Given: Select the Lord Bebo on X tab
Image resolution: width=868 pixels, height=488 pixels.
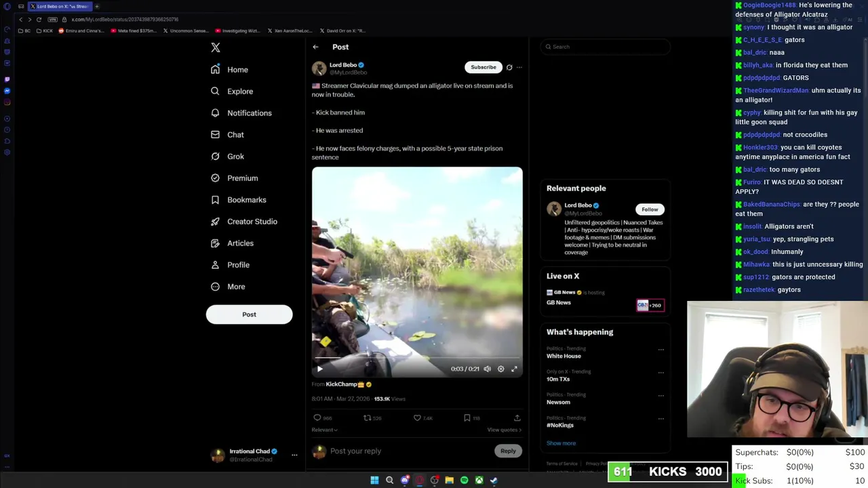Looking at the screenshot, I should point(59,6).
